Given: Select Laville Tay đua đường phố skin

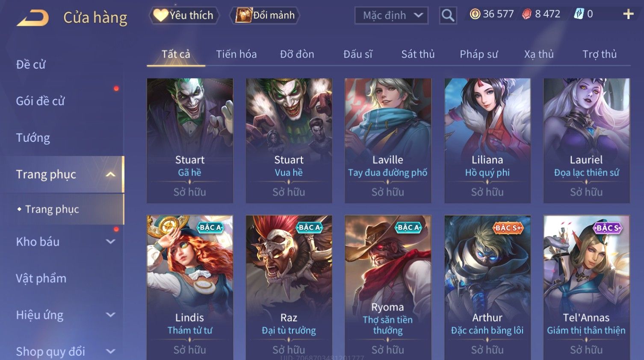Looking at the screenshot, I should coord(388,140).
